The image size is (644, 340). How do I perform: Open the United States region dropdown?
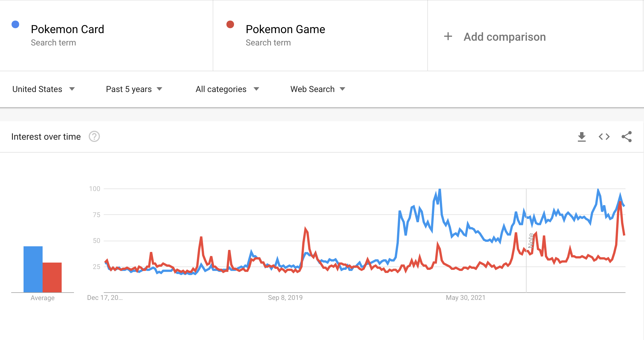tap(43, 89)
